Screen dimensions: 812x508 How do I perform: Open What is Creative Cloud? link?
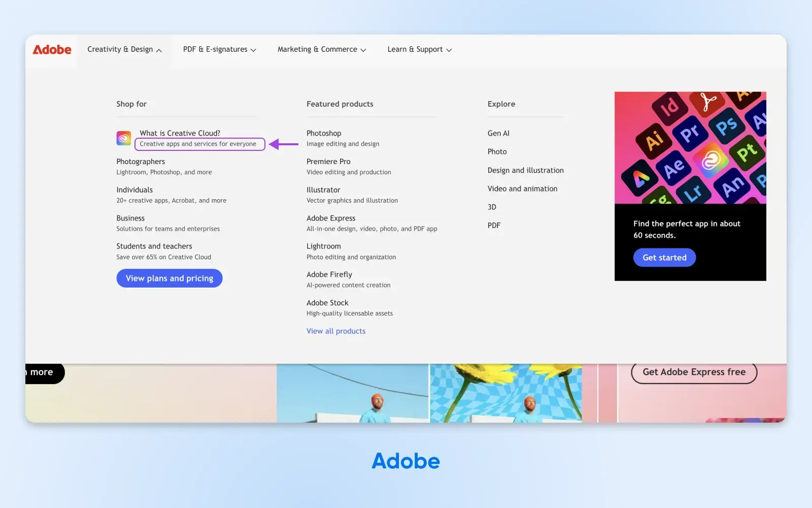pyautogui.click(x=180, y=133)
